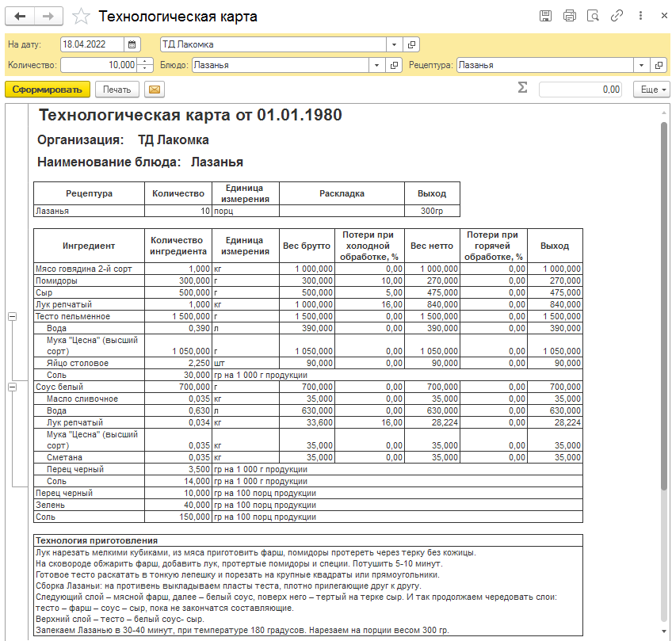This screenshot has width=672, height=641.
Task: Click the back navigation arrow
Action: 20,16
